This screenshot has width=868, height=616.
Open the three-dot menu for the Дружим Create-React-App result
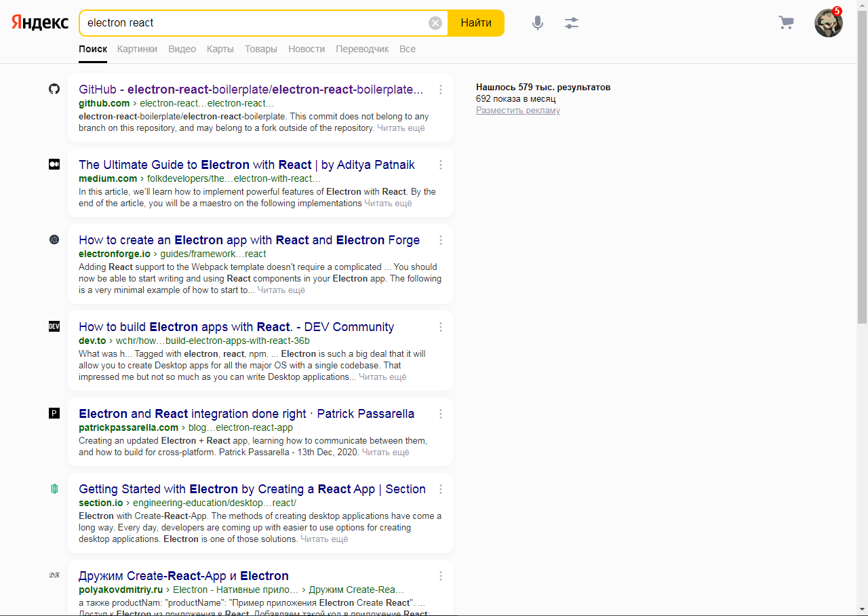(x=441, y=576)
